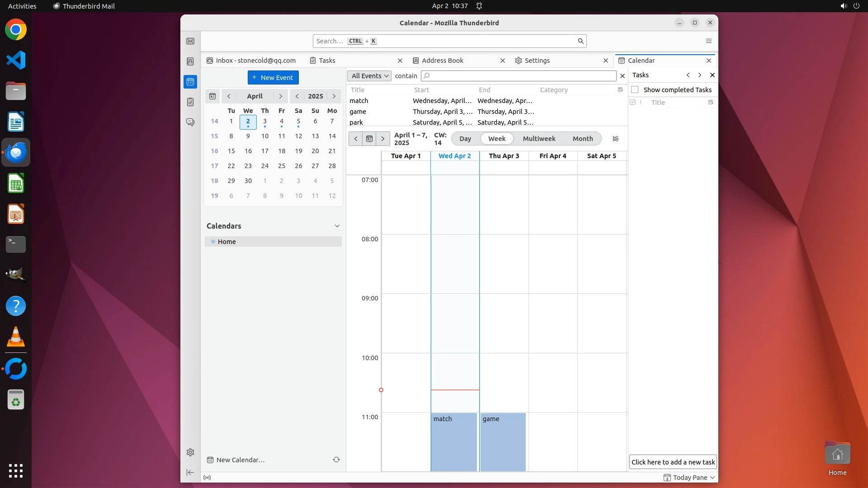Collapse the Calendars section chevron
The image size is (868, 488).
click(x=337, y=226)
